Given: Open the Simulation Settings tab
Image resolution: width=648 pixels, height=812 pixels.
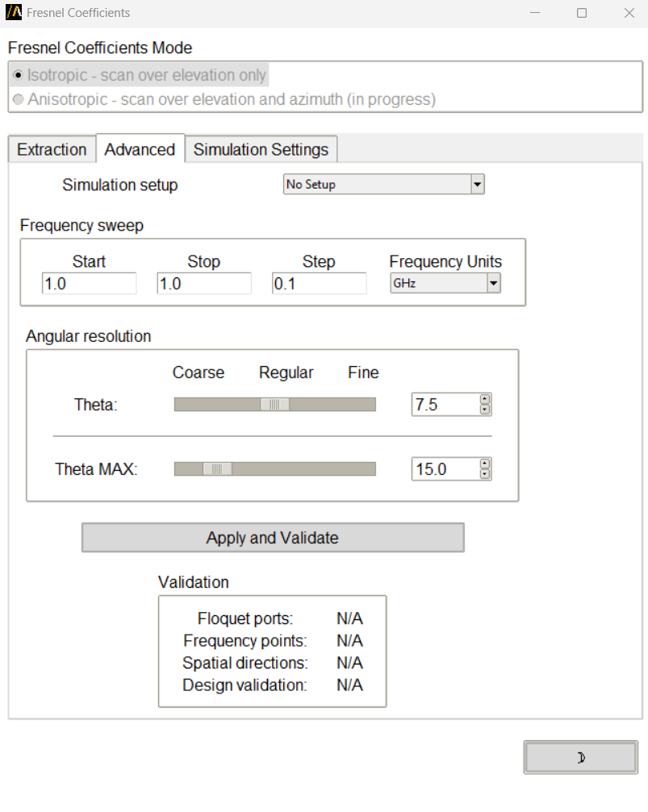Looking at the screenshot, I should 261,150.
